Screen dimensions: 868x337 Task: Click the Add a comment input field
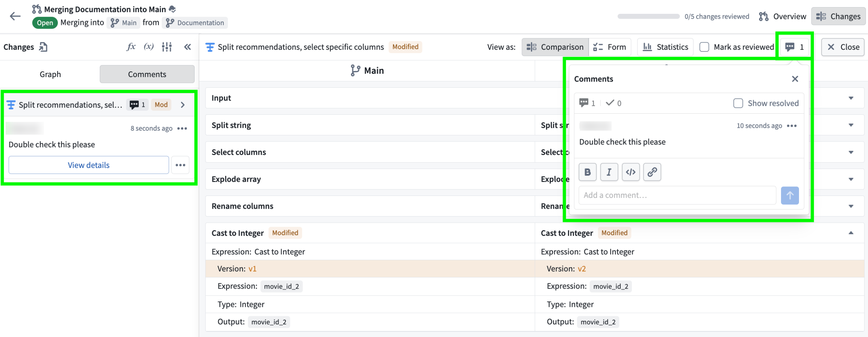[677, 195]
